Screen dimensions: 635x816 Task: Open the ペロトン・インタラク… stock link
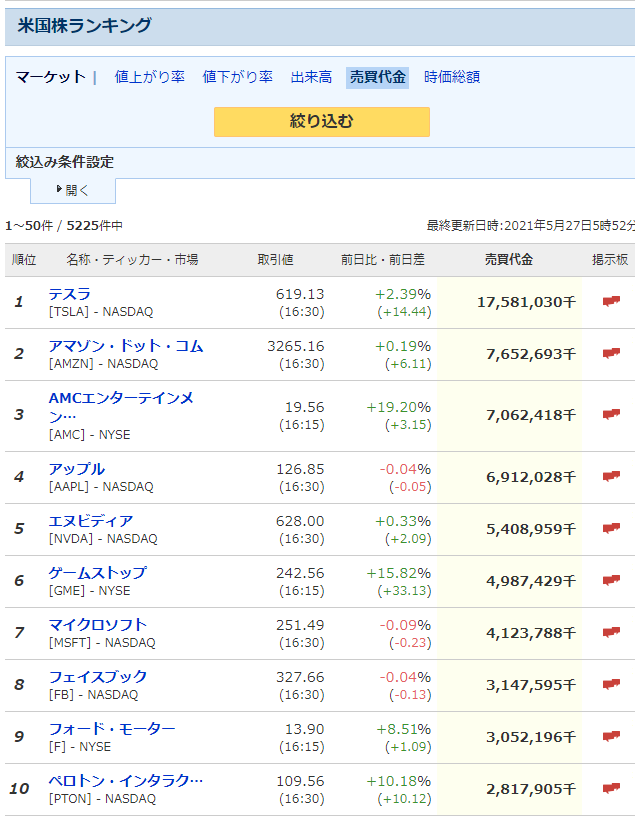pyautogui.click(x=126, y=781)
